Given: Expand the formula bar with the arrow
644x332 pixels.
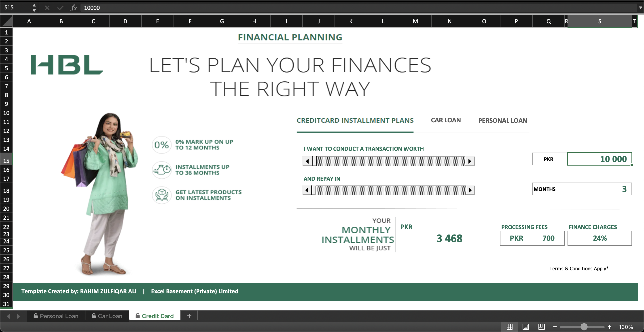Looking at the screenshot, I should [640, 8].
